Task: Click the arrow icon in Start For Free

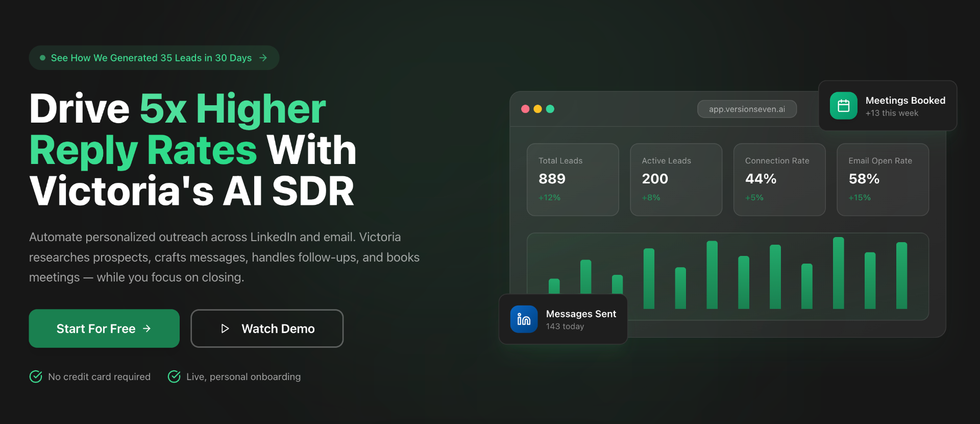Action: coord(147,328)
